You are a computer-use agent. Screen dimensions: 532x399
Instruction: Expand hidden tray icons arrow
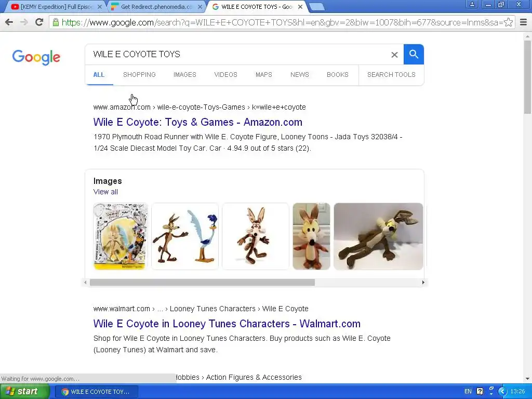tap(502, 392)
